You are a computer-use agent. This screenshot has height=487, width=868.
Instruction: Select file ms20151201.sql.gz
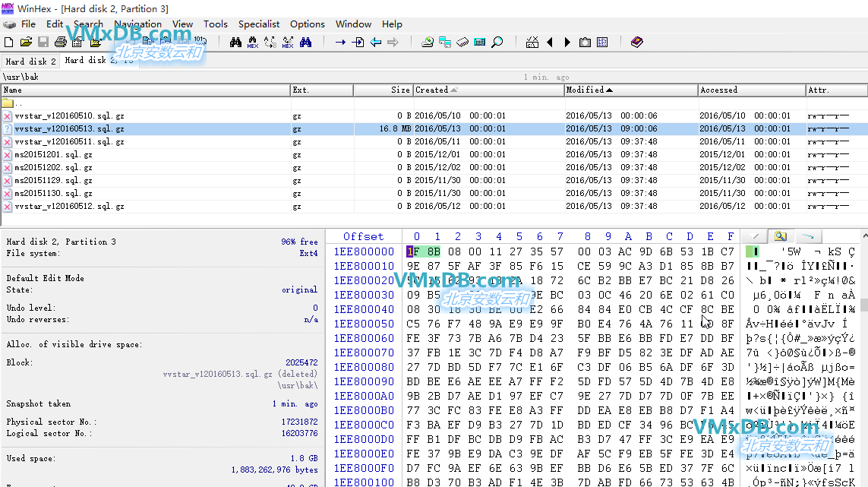53,154
